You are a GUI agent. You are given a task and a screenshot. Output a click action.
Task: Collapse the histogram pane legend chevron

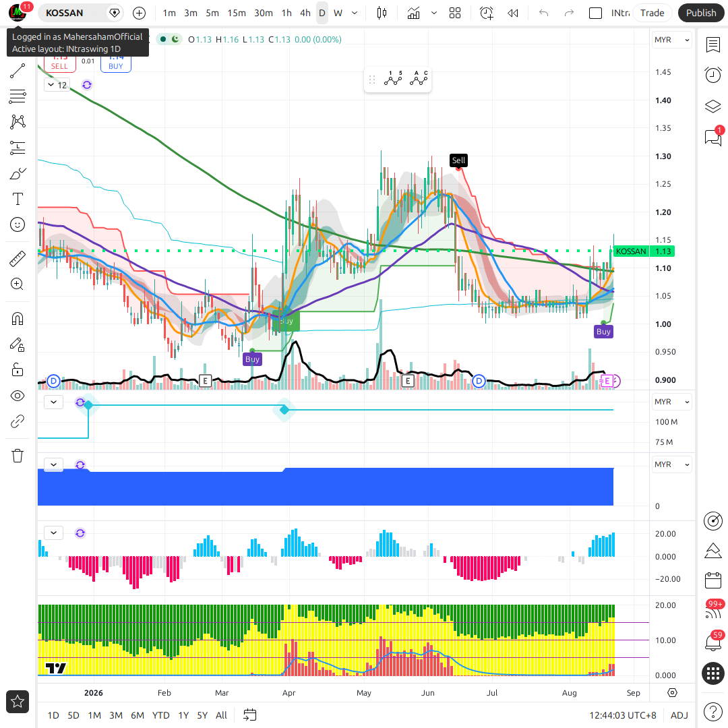pyautogui.click(x=53, y=533)
